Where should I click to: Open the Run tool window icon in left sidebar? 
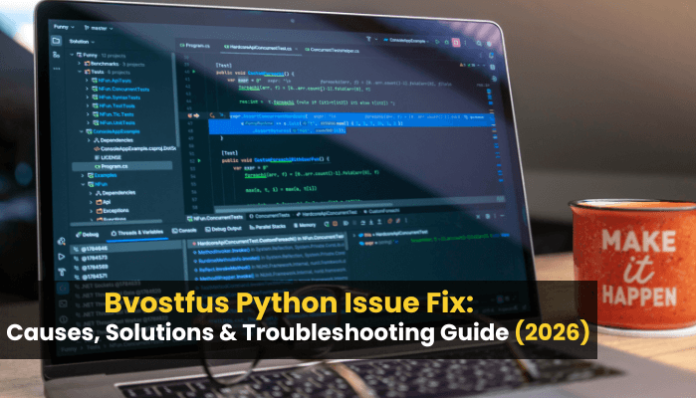tap(62, 256)
